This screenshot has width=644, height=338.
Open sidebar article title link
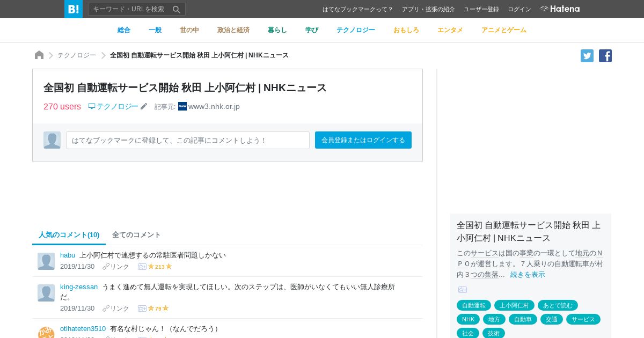tap(529, 231)
